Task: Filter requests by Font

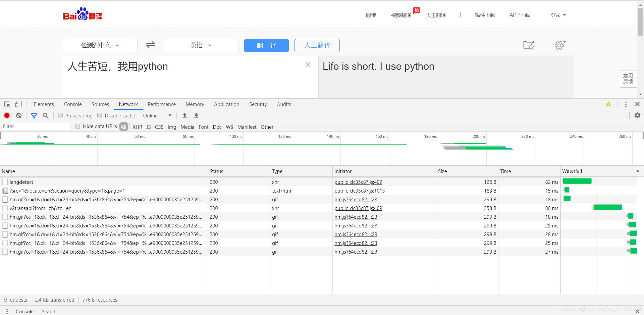Action: (204, 127)
